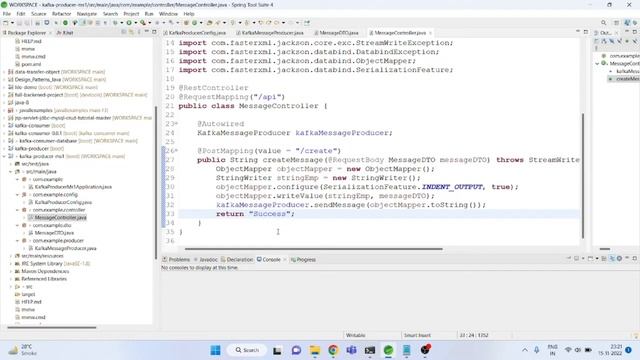
Task: Switch to the Javadoc tab
Action: [206, 260]
